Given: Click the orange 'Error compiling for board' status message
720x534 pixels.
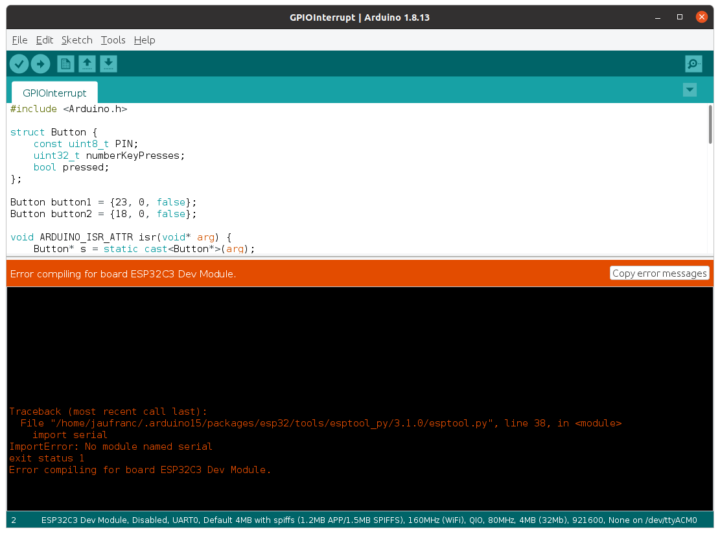Looking at the screenshot, I should point(123,274).
